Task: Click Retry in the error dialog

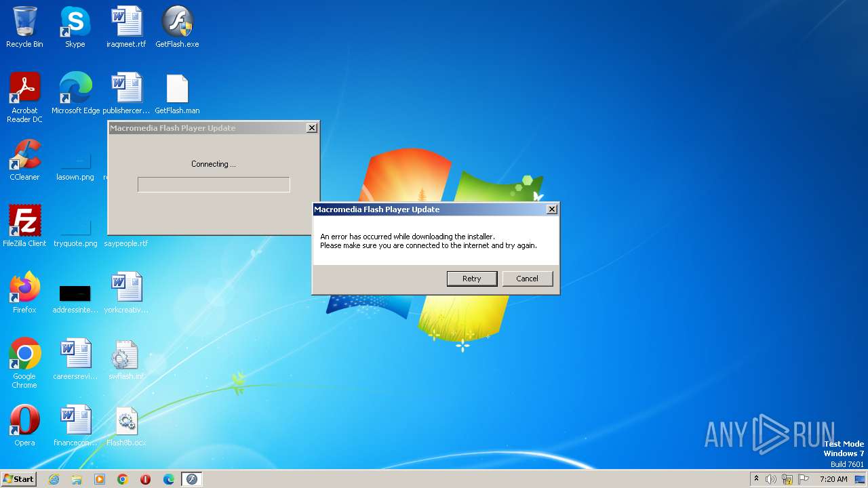Action: point(471,279)
